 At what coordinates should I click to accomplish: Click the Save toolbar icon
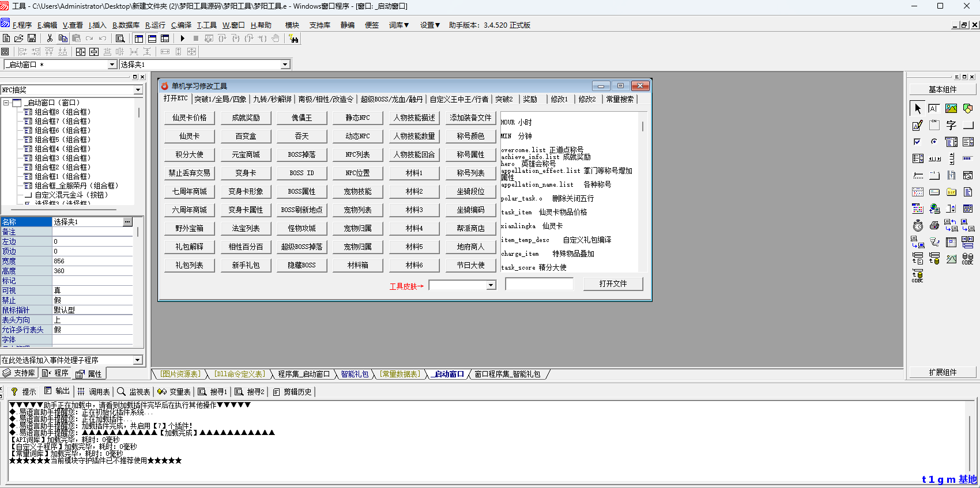click(32, 38)
